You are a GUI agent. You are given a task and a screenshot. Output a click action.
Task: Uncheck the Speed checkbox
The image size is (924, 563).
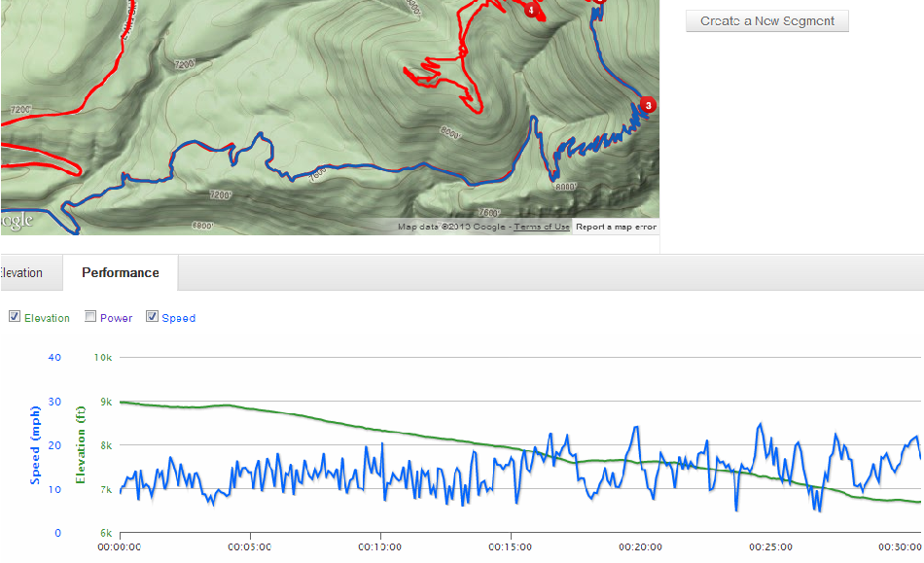pyautogui.click(x=152, y=316)
